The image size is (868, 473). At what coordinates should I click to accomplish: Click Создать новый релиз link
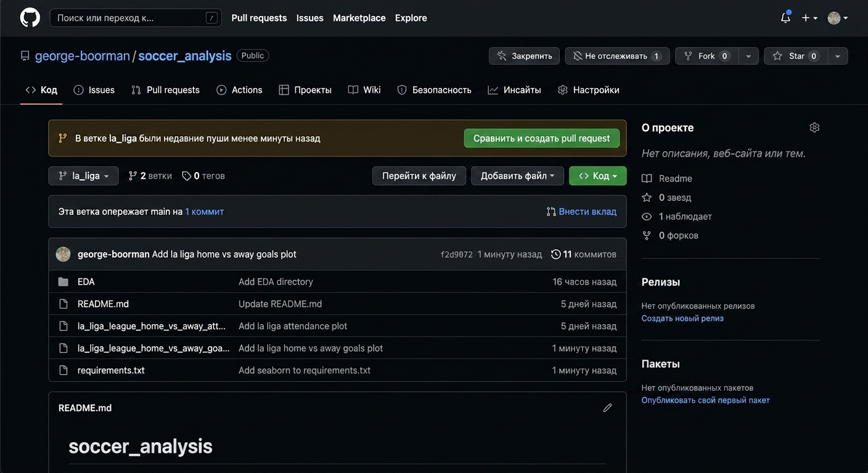[682, 318]
